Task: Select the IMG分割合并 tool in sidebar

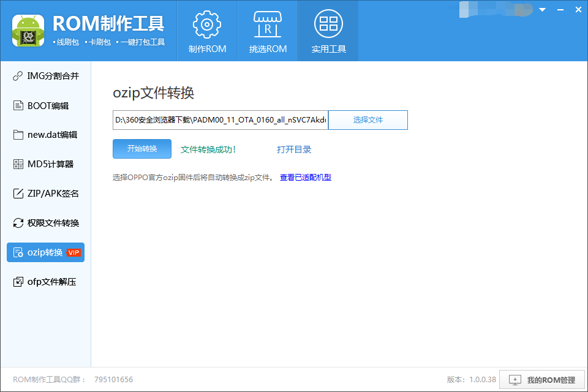Action: point(43,76)
